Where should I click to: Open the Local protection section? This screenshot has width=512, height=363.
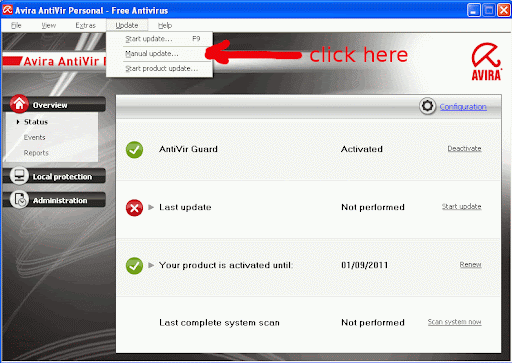(x=54, y=176)
